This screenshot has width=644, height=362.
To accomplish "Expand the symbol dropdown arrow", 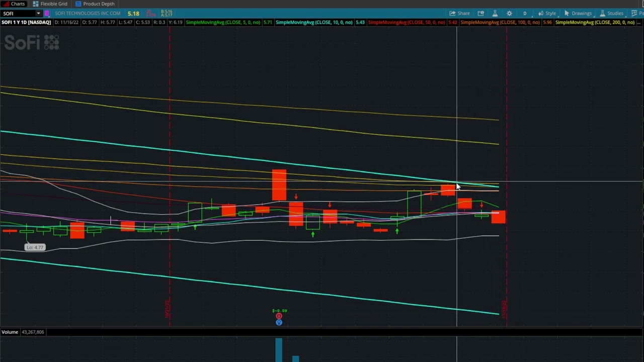I will coord(38,14).
